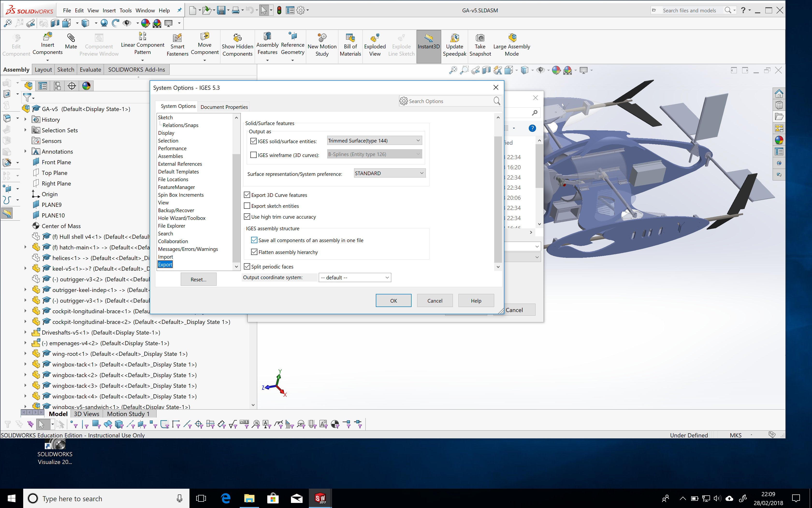The image size is (812, 508).
Task: Open ConfigurationManager tab icon
Action: (57, 86)
